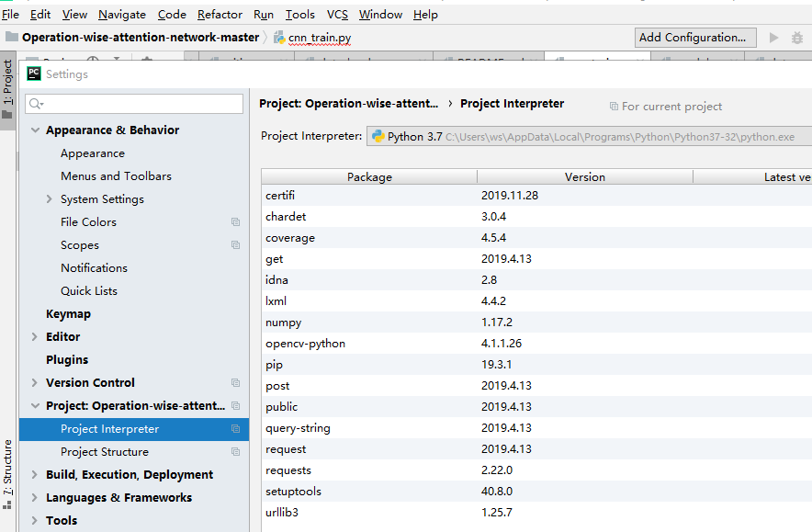Open the VCS menu
This screenshot has height=532, width=812.
point(337,15)
